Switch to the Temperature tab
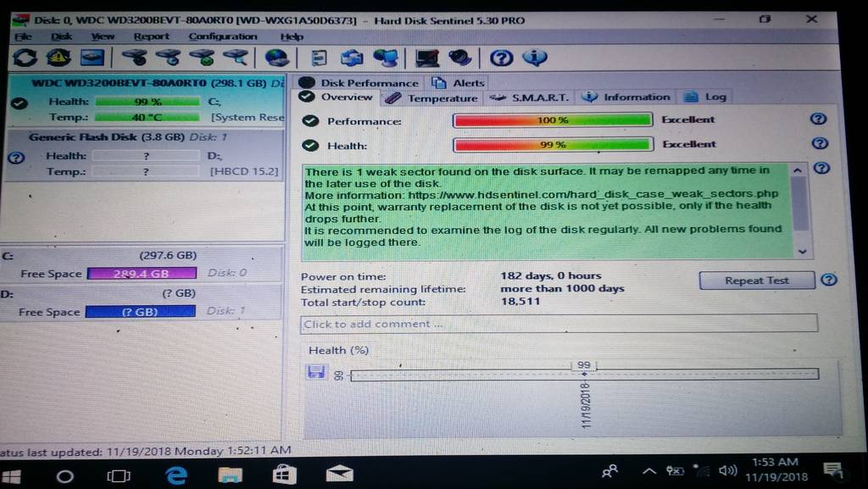This screenshot has height=489, width=868. click(431, 98)
